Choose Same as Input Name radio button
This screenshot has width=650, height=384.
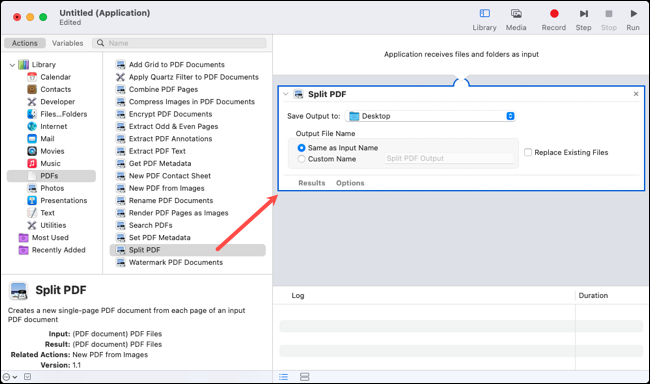point(301,148)
